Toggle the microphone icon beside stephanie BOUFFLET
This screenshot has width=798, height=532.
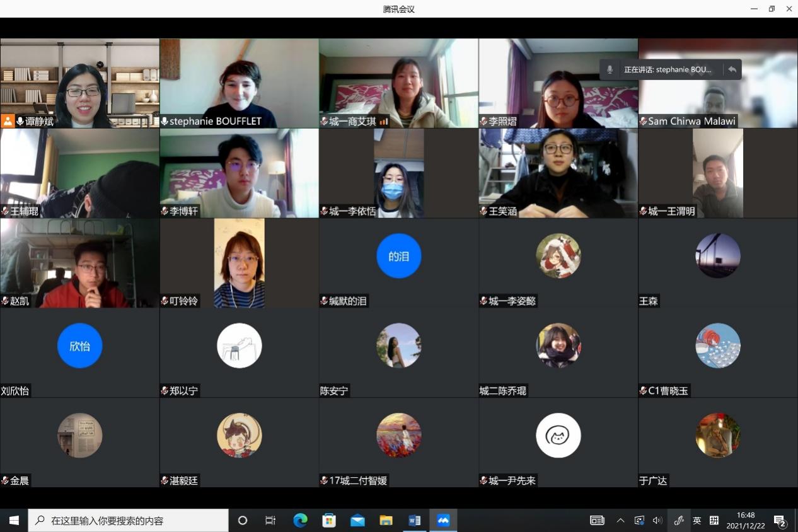[165, 121]
